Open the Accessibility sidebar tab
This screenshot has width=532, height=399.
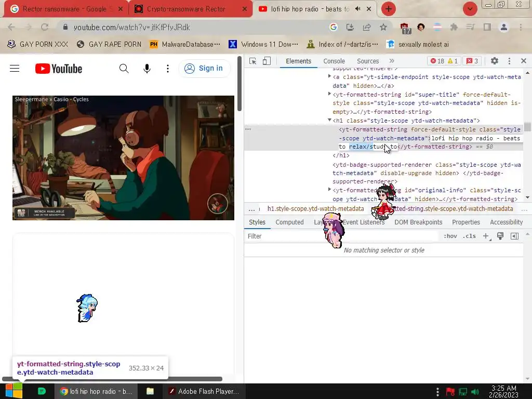[x=506, y=222]
